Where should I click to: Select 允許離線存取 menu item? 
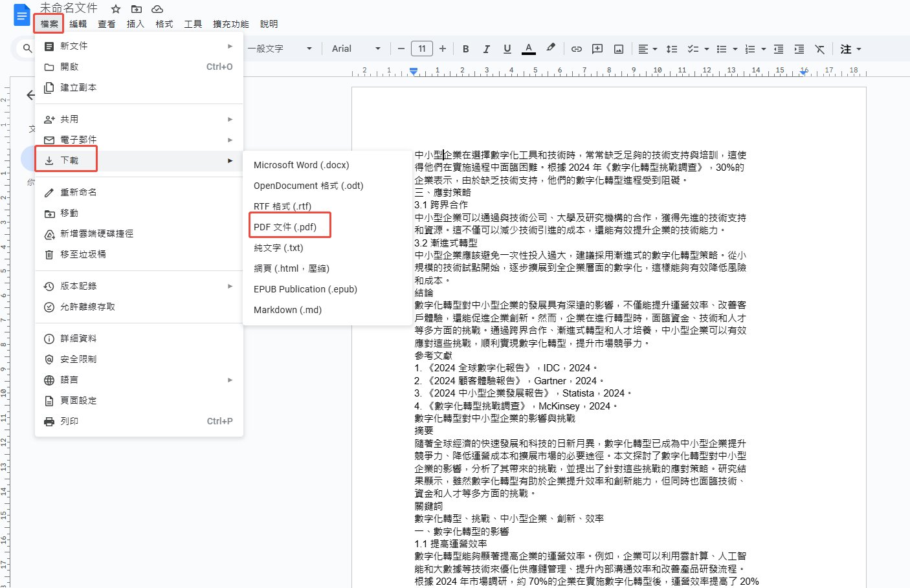pyautogui.click(x=139, y=307)
